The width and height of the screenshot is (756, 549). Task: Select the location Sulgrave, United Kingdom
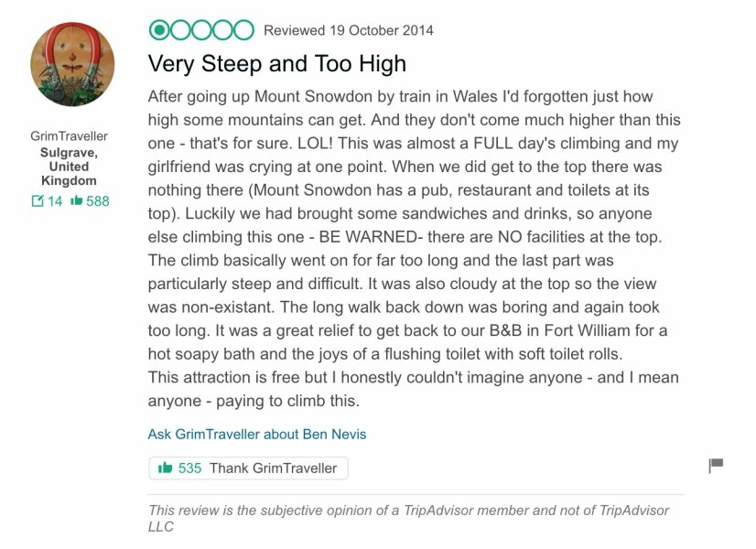pyautogui.click(x=71, y=166)
